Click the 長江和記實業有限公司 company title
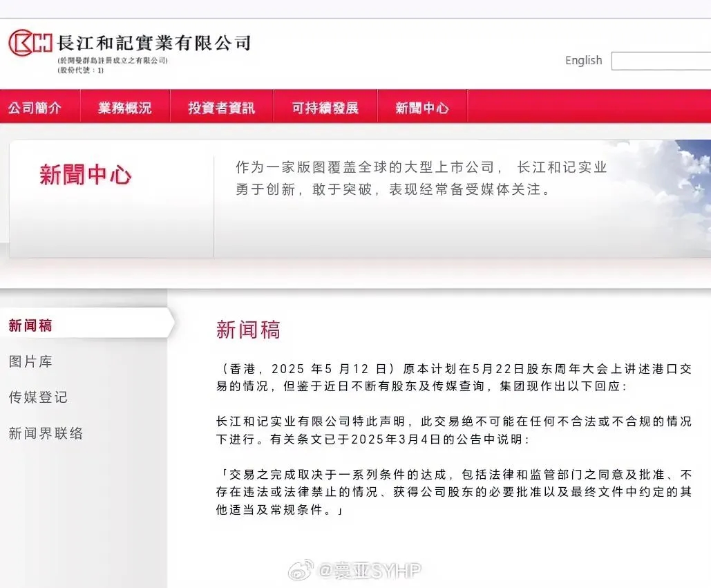This screenshot has height=588, width=711. 154,43
